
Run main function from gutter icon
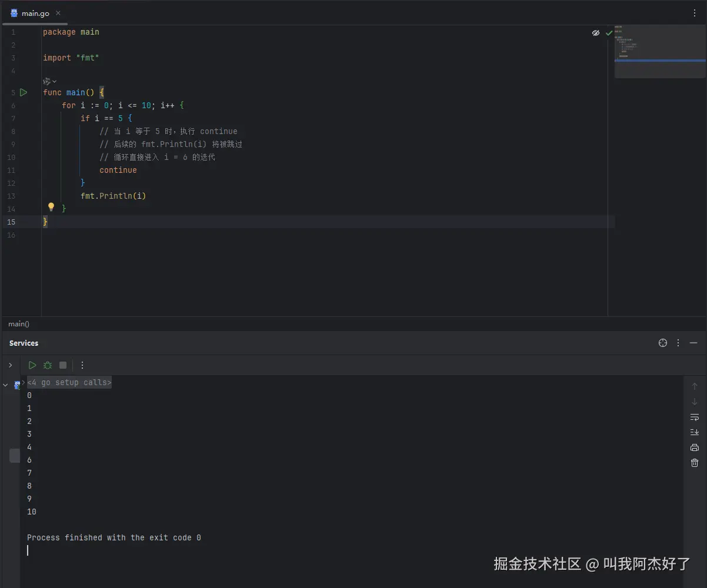pos(24,92)
